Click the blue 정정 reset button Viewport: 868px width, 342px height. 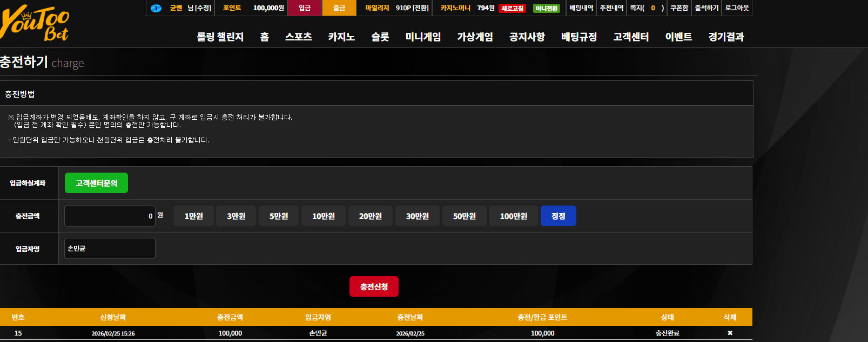point(559,216)
